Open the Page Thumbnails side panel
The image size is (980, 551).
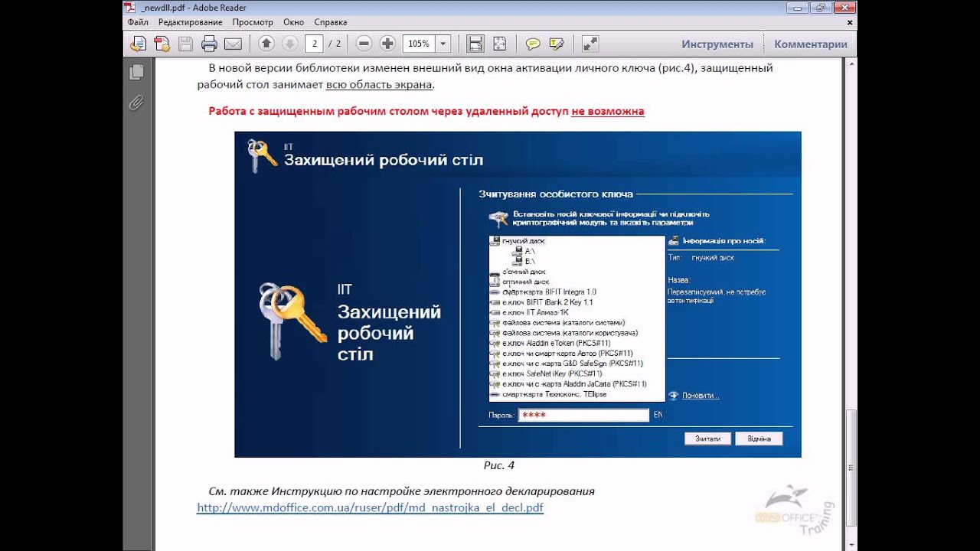tap(137, 72)
